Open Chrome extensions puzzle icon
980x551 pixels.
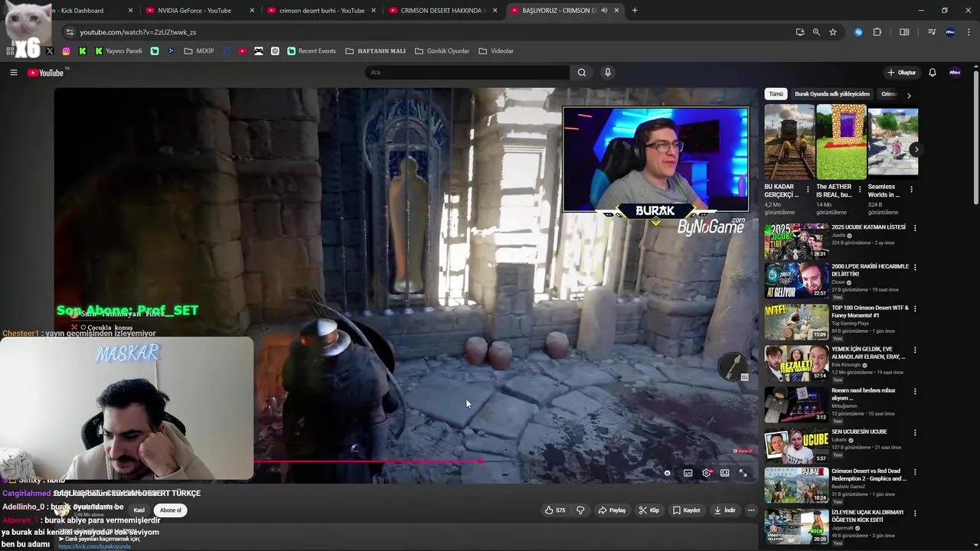pyautogui.click(x=877, y=32)
